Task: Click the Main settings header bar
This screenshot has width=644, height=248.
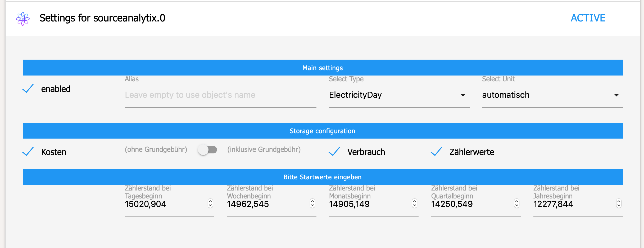Action: (x=323, y=68)
